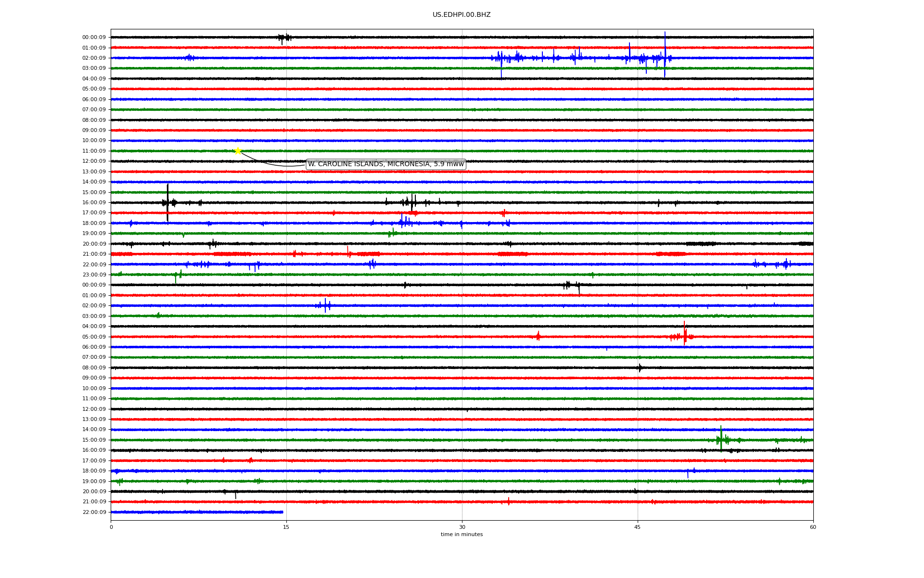Image resolution: width=924 pixels, height=578 pixels.
Task: Click the final 22:00:09 time label
Action: (94, 512)
